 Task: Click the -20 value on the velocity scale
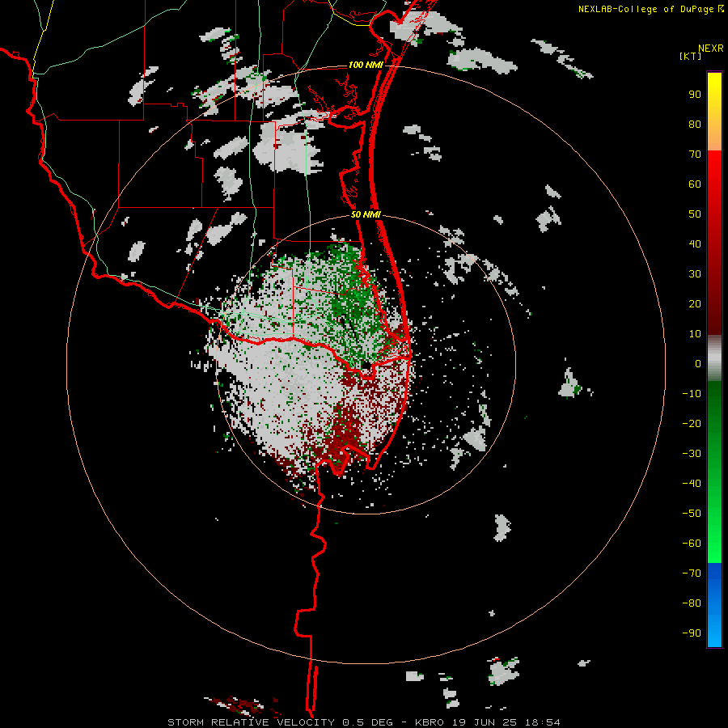(x=692, y=424)
